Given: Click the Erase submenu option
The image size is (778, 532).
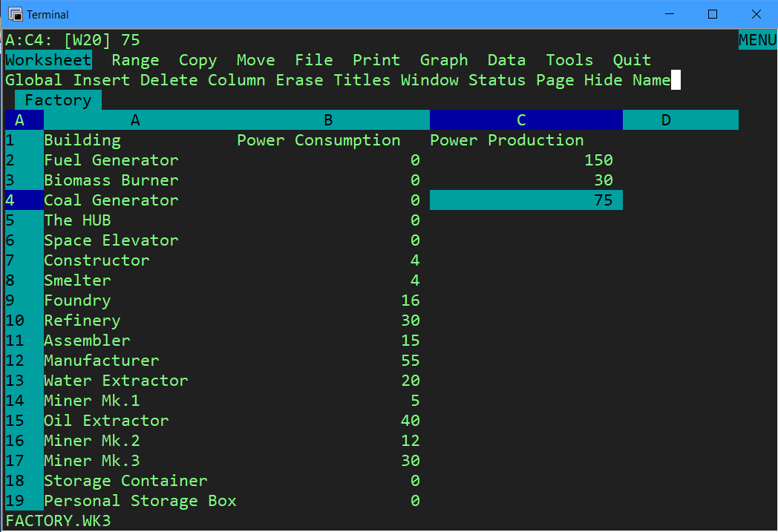Looking at the screenshot, I should point(299,80).
